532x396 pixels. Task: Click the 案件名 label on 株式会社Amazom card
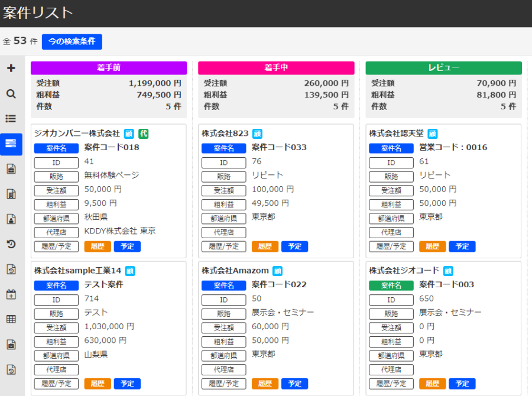point(223,285)
